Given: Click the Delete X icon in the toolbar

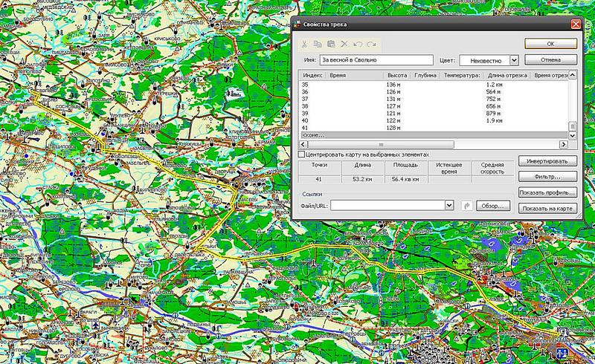Looking at the screenshot, I should [344, 45].
